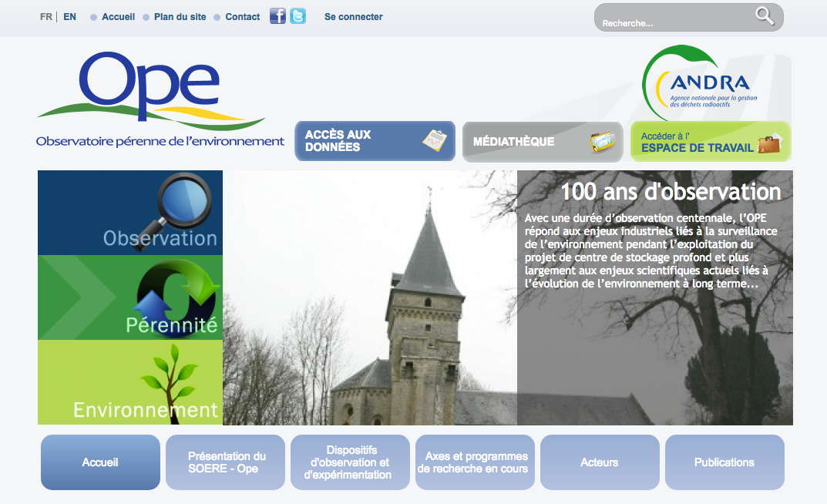Click the church tower banner photo
This screenshot has height=504, width=827.
tap(370, 297)
